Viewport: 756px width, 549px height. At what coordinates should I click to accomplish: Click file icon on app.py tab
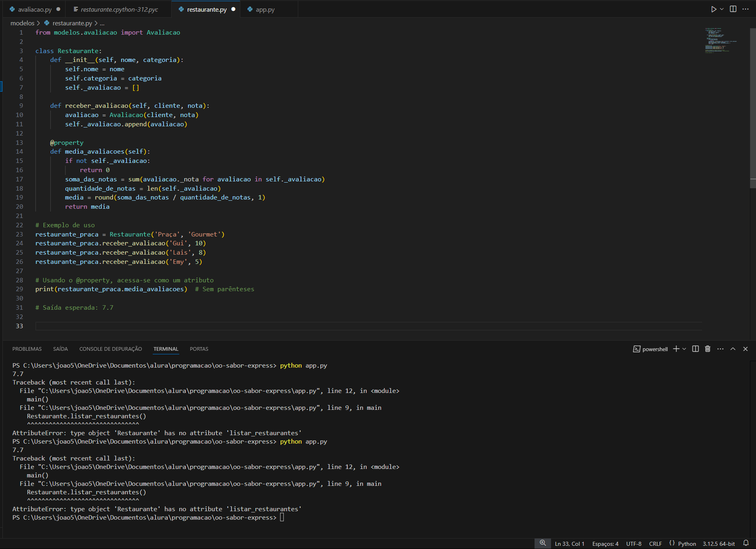(x=250, y=9)
